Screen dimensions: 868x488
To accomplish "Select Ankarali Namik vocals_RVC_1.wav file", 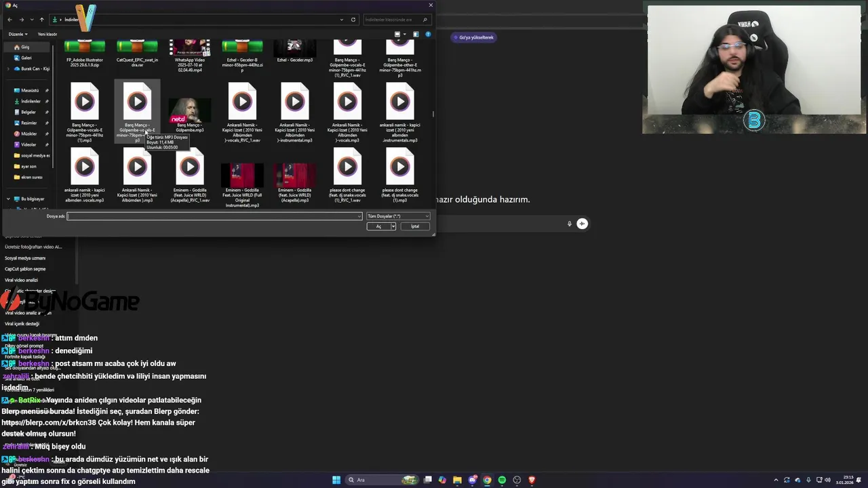I will click(242, 113).
